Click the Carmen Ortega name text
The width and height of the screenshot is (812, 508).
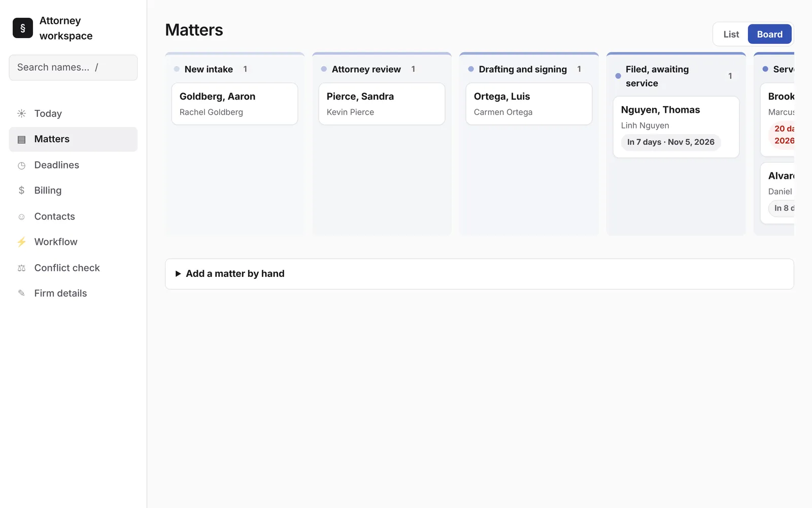click(503, 112)
